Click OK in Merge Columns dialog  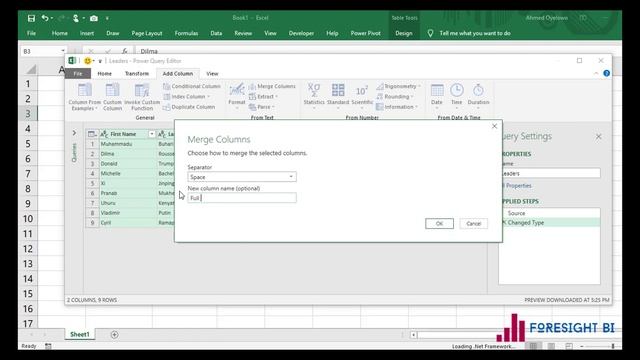click(x=439, y=223)
